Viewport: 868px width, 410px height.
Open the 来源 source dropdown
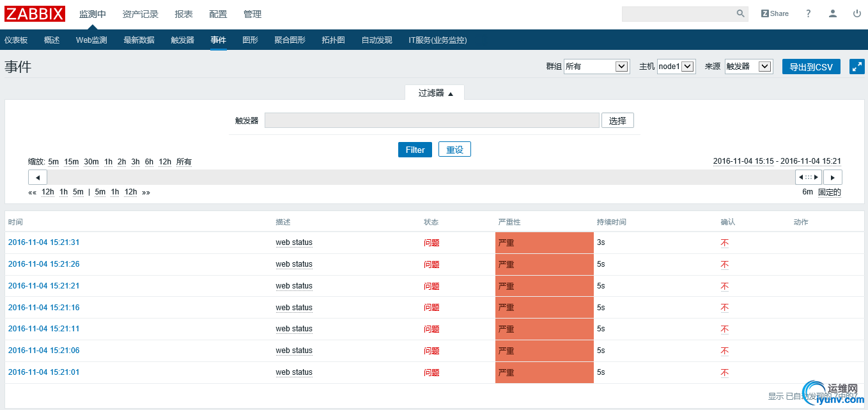click(x=748, y=67)
